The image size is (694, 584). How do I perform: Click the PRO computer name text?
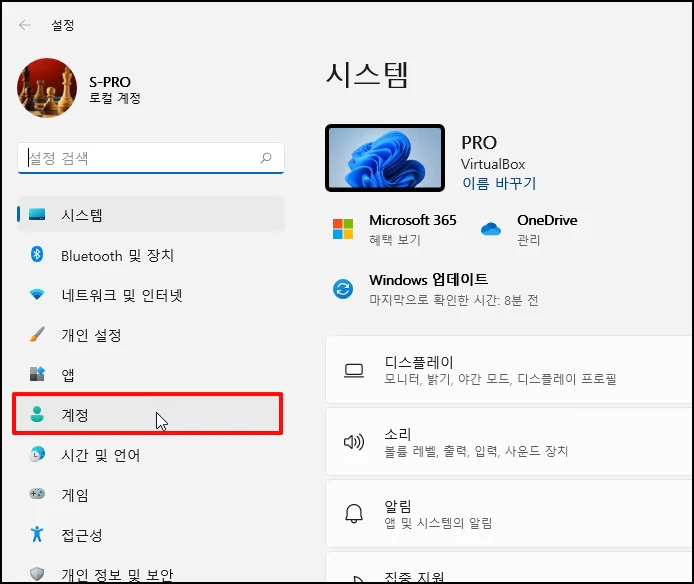click(x=479, y=143)
